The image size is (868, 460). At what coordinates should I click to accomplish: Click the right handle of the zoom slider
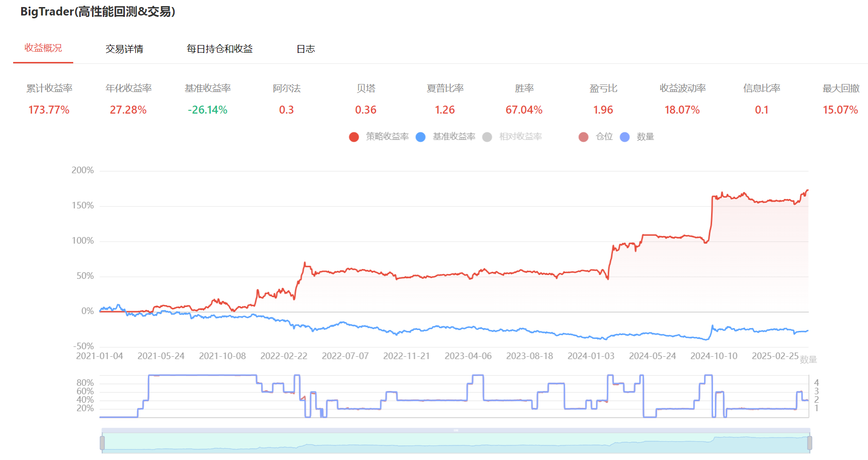tap(809, 443)
